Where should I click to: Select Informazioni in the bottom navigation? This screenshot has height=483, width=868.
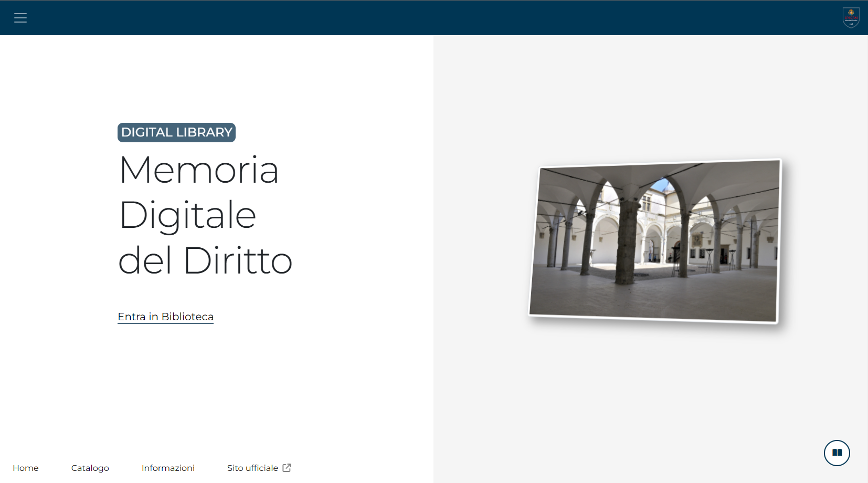[x=168, y=468]
